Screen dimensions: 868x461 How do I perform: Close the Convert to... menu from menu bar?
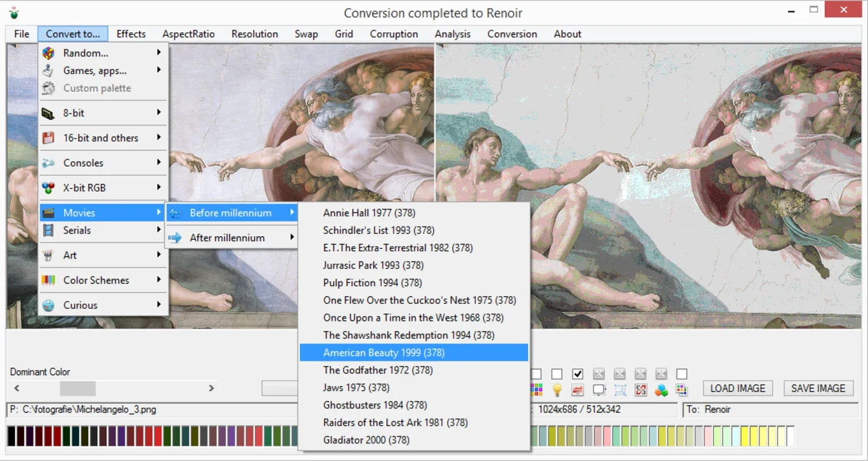tap(73, 34)
